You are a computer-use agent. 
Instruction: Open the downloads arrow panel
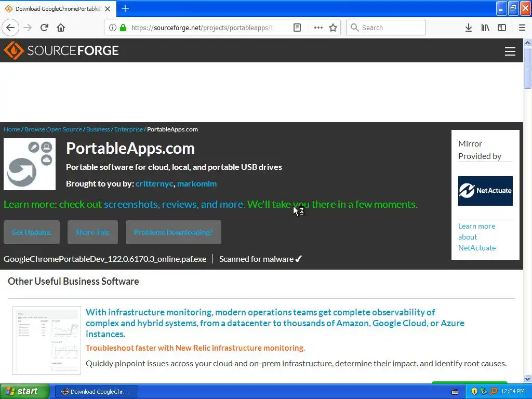click(468, 28)
